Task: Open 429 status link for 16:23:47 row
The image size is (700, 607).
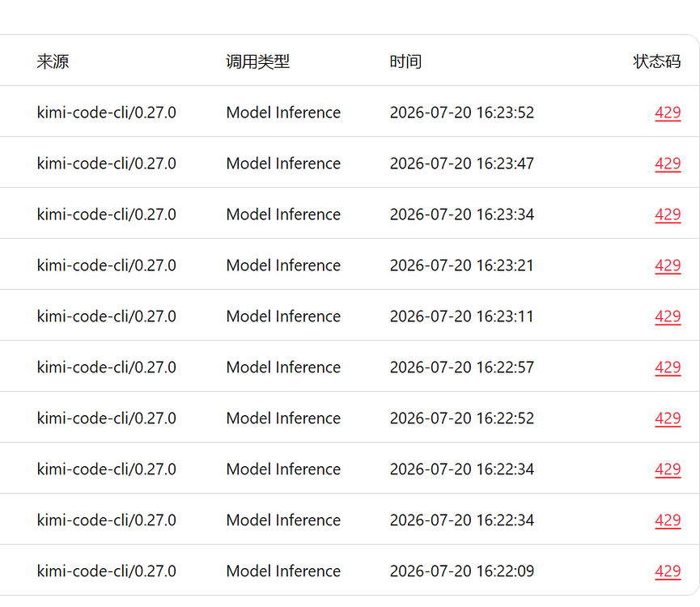Action: 668,163
